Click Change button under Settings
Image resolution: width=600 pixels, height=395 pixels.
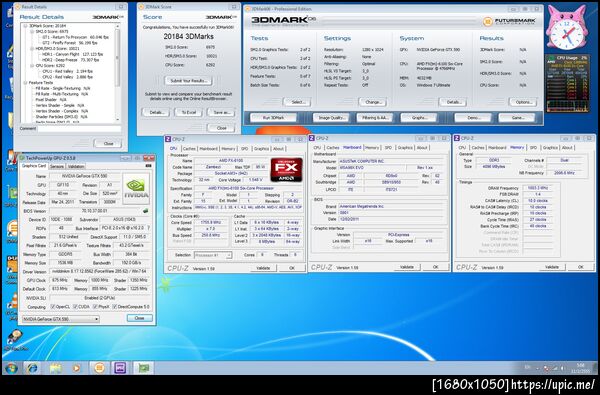pos(373,102)
